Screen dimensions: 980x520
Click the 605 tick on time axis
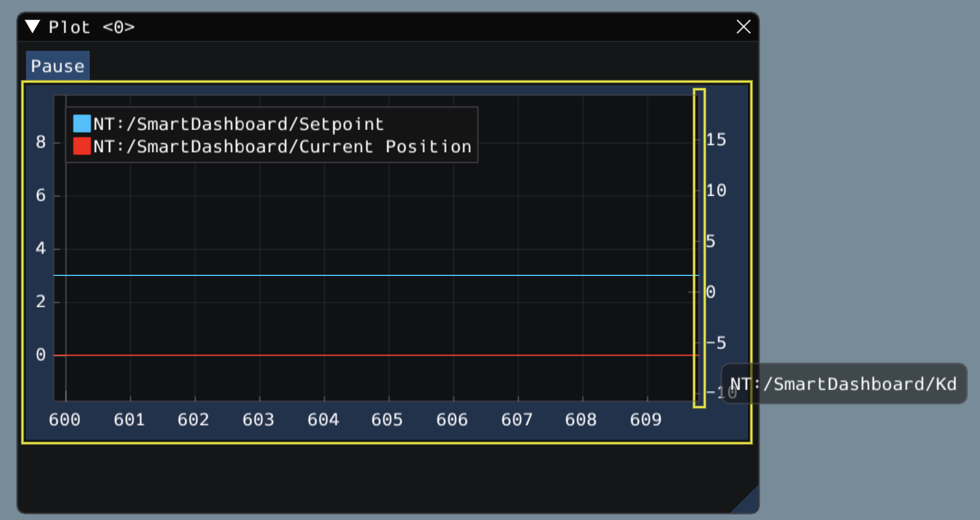point(387,420)
